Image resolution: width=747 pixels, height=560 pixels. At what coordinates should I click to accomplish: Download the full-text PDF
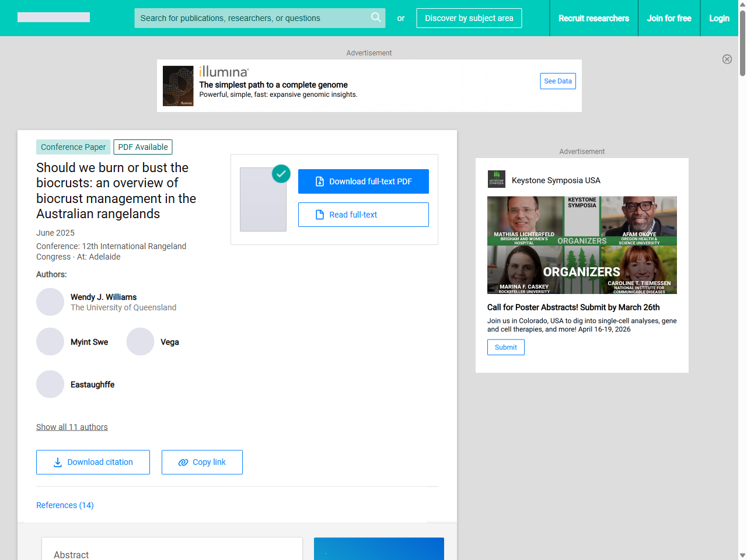[x=363, y=181]
